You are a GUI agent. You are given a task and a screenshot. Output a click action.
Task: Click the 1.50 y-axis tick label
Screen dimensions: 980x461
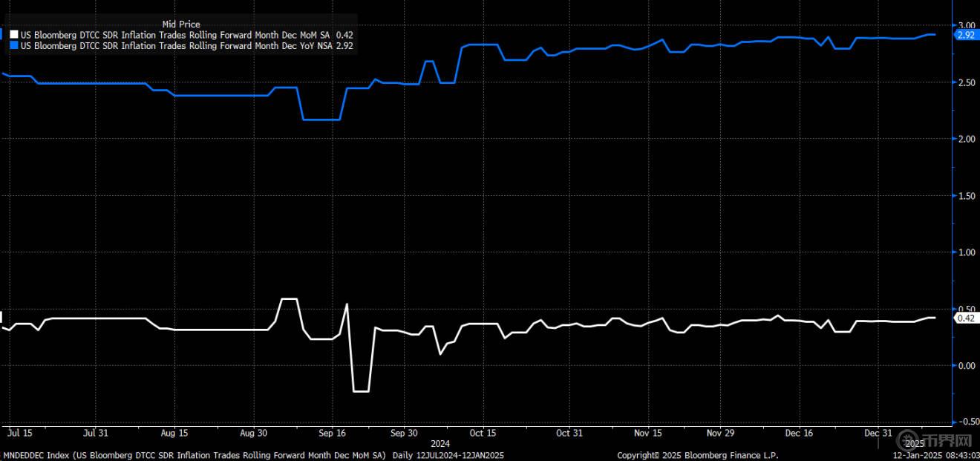(966, 195)
